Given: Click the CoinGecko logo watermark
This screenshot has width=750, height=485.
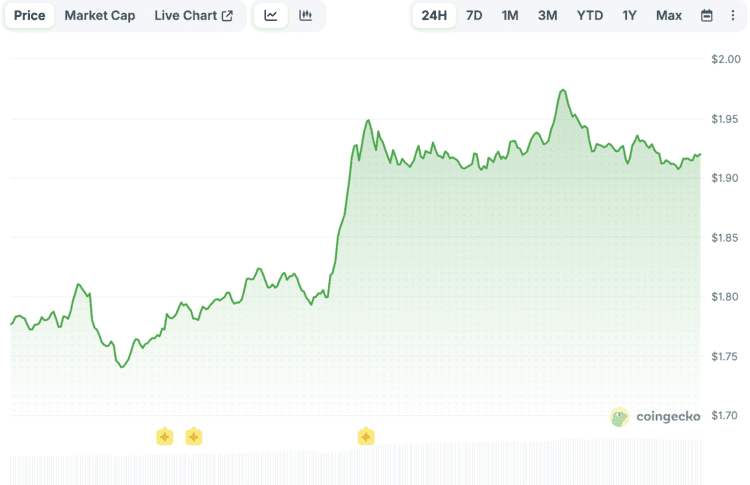Looking at the screenshot, I should (x=655, y=417).
